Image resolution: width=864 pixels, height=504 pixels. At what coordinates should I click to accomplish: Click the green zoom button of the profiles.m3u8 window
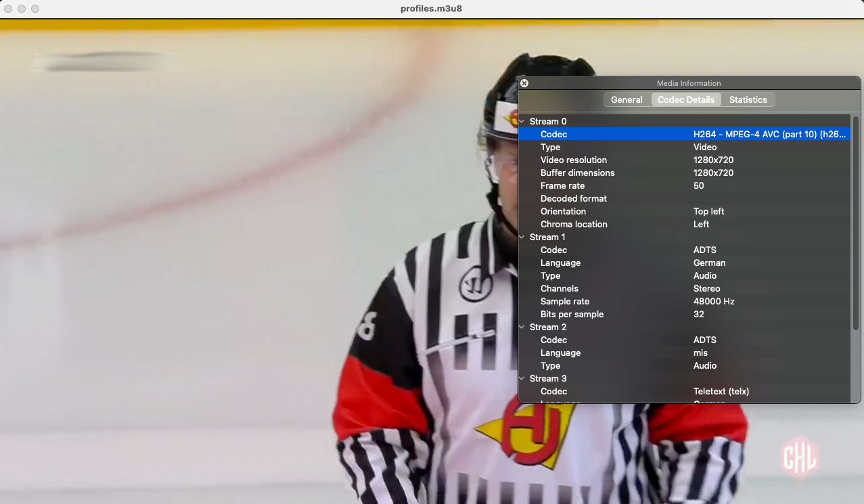coord(35,9)
